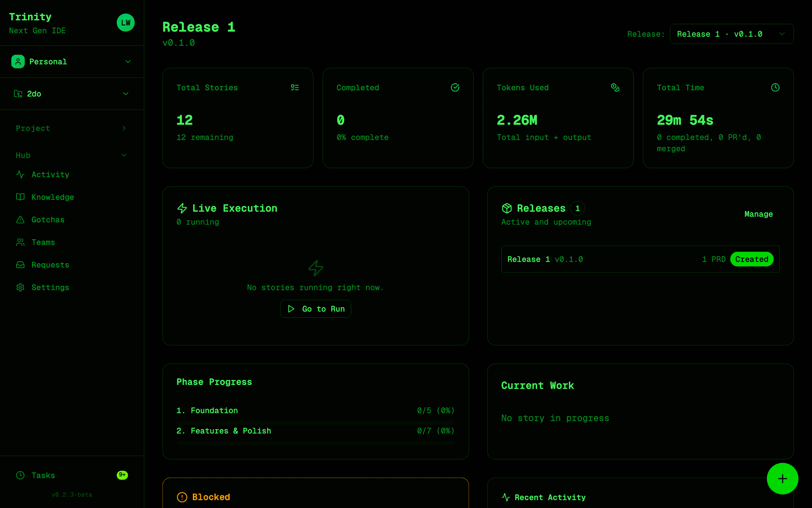Open the Release 1 v0.1.0 row

(640, 259)
